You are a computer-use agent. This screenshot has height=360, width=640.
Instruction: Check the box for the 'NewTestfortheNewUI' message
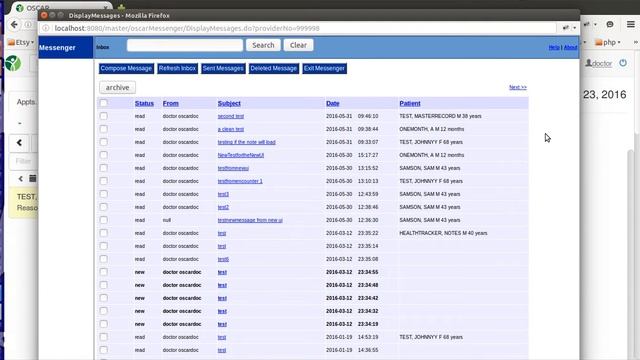[x=104, y=155]
